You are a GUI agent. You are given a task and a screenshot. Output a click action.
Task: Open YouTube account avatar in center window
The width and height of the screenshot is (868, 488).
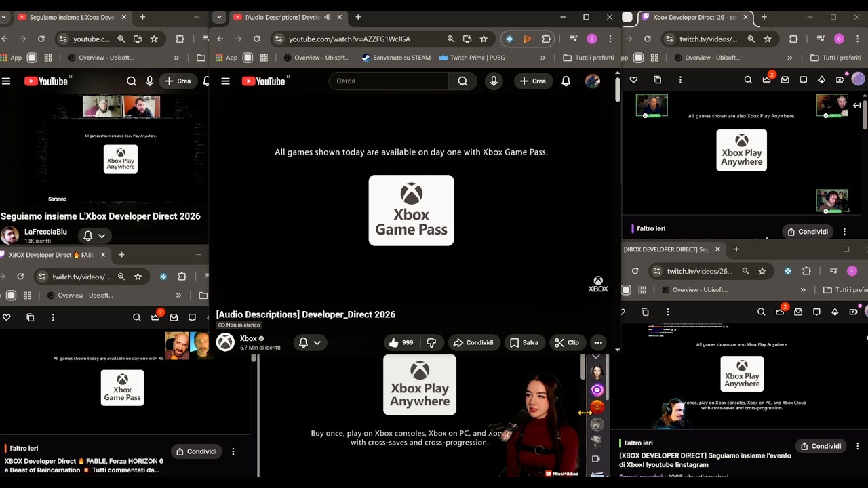(593, 81)
